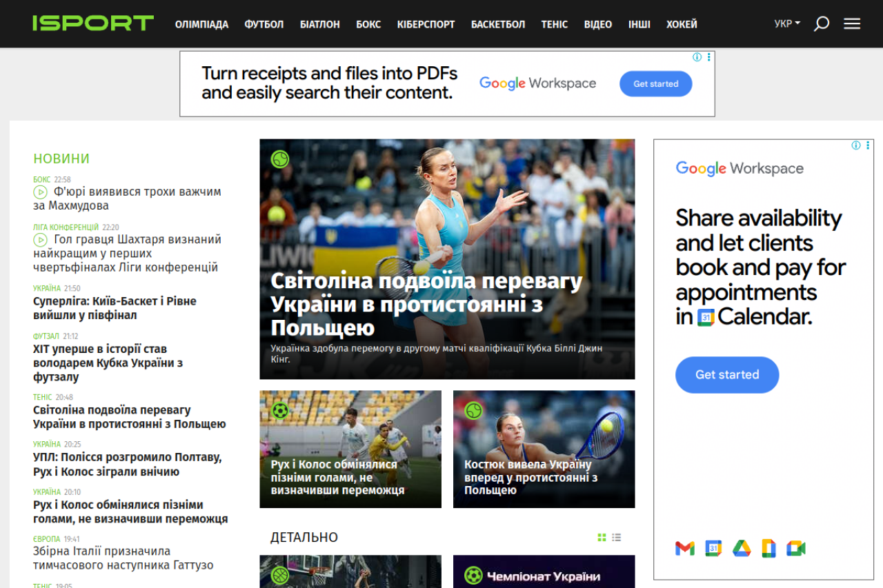
Task: Read the news item Ф'юрі виявився трохи важчим
Action: tap(127, 199)
